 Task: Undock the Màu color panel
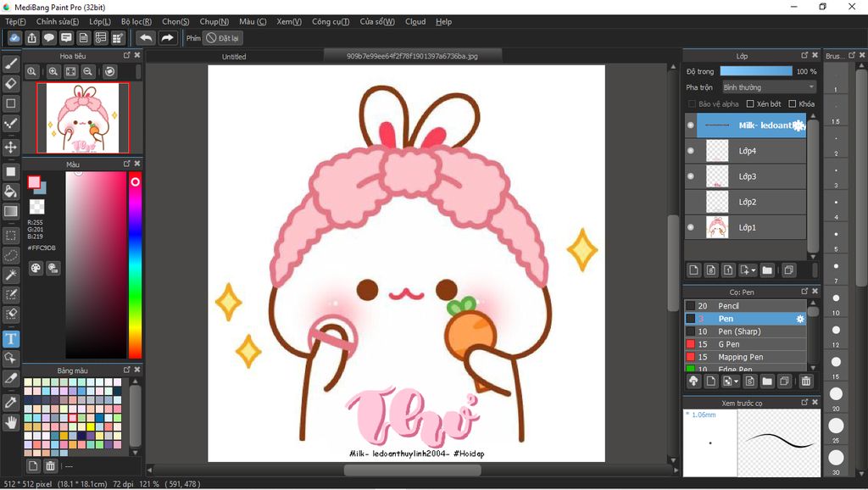[x=127, y=164]
